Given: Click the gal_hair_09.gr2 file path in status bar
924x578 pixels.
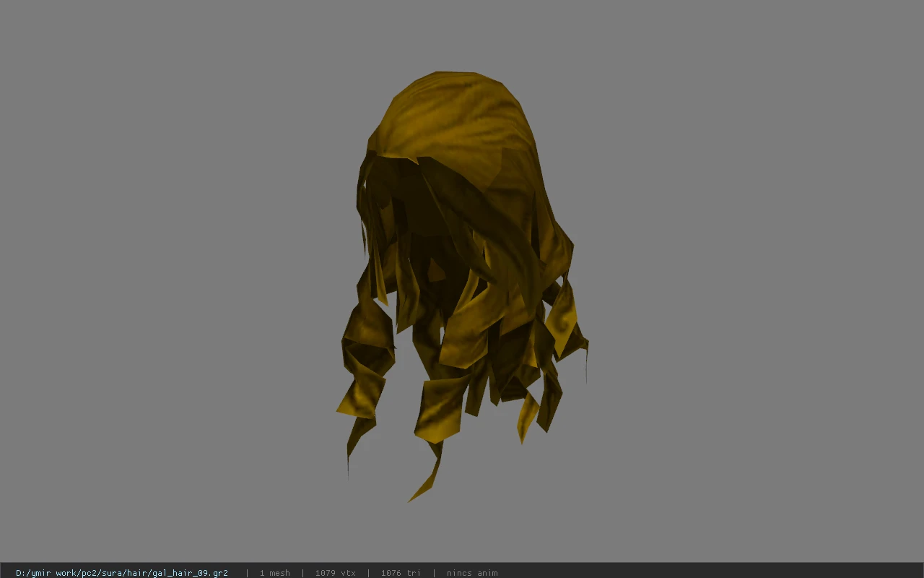Looking at the screenshot, I should pos(122,573).
